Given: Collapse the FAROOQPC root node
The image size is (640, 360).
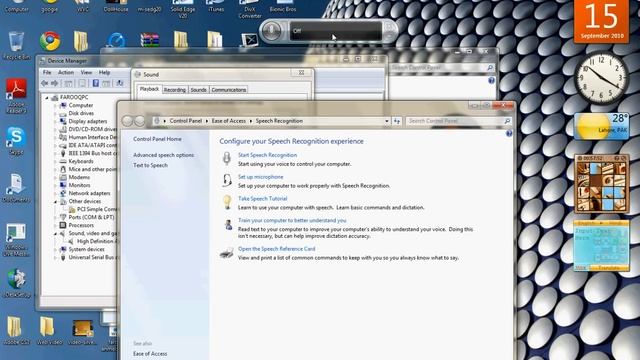Looking at the screenshot, I should (x=47, y=98).
